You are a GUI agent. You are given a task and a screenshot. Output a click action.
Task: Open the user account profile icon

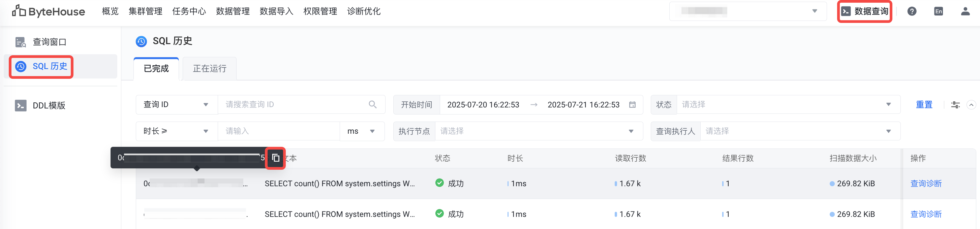tap(965, 11)
